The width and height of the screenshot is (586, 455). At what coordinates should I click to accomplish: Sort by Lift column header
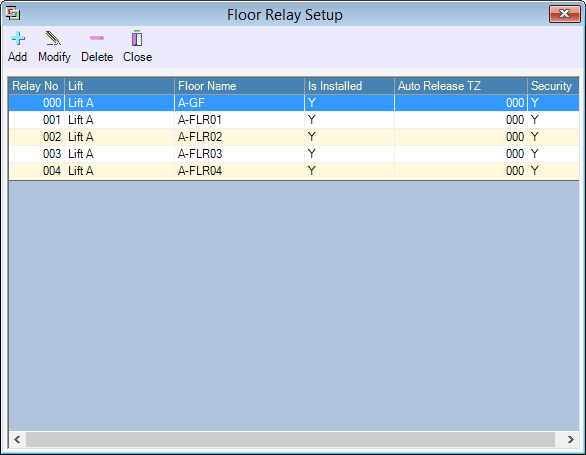(119, 86)
